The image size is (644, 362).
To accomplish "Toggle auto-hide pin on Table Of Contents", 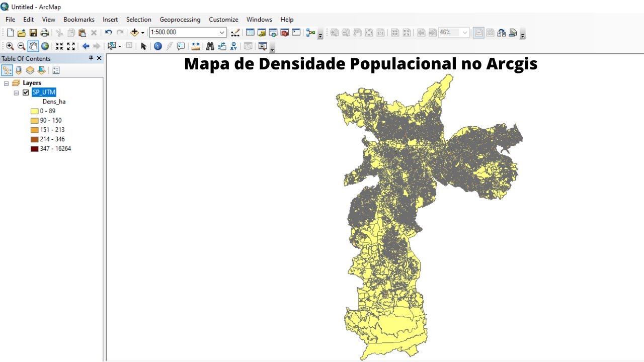I will click(x=91, y=58).
